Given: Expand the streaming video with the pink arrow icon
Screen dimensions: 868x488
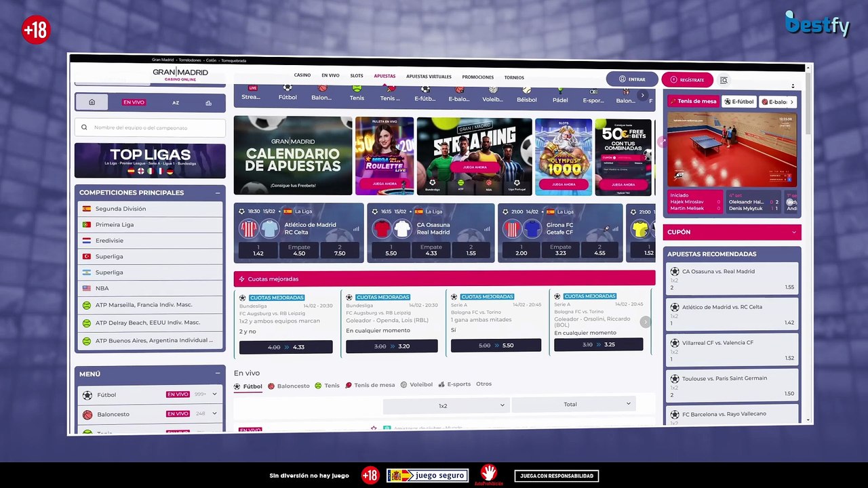Looking at the screenshot, I should pyautogui.click(x=662, y=142).
